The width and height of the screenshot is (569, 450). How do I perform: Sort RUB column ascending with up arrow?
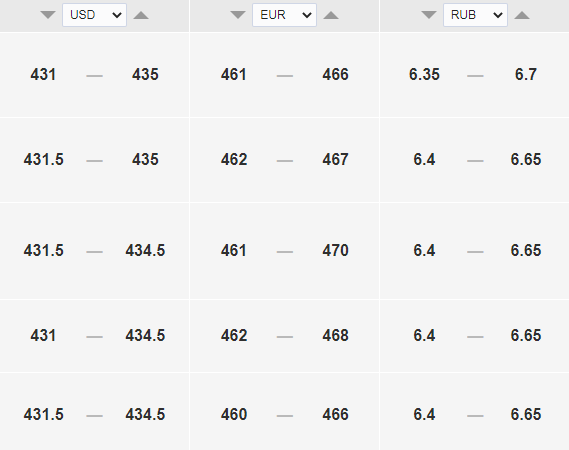pos(522,15)
